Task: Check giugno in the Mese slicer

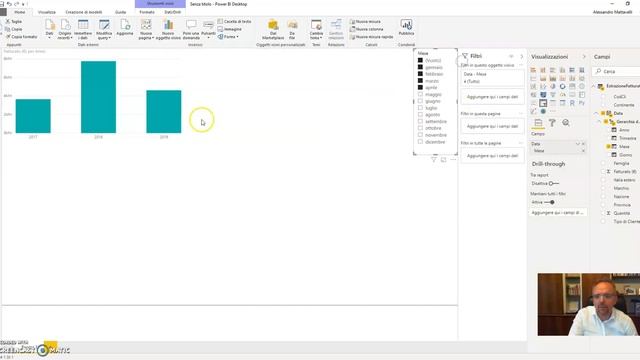Action: coord(420,101)
